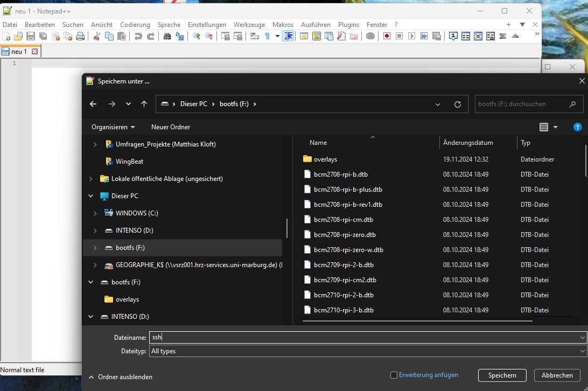Click the Paste toolbar icon
588x391 pixels.
click(122, 37)
